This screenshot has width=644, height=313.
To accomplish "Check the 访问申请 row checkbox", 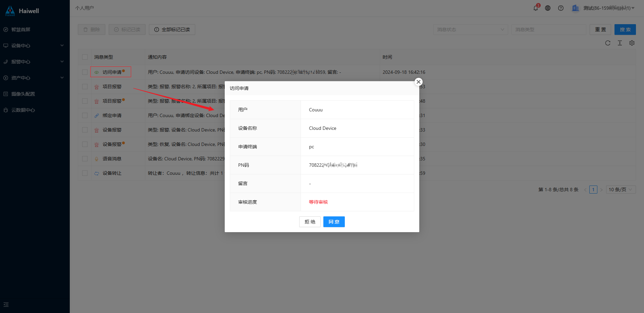I will point(85,72).
